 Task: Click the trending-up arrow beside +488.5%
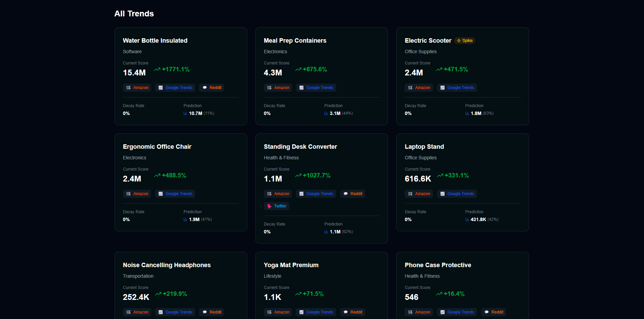coord(157,175)
